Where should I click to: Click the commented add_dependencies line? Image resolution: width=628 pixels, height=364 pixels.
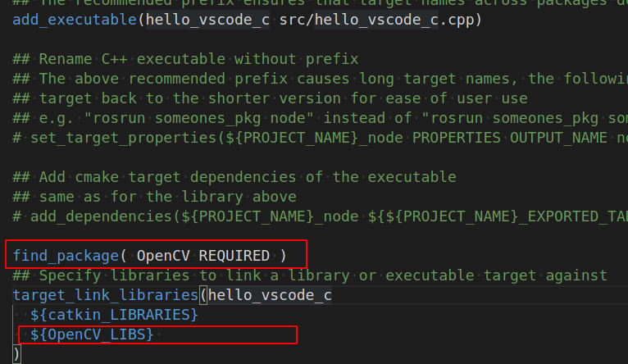click(320, 216)
